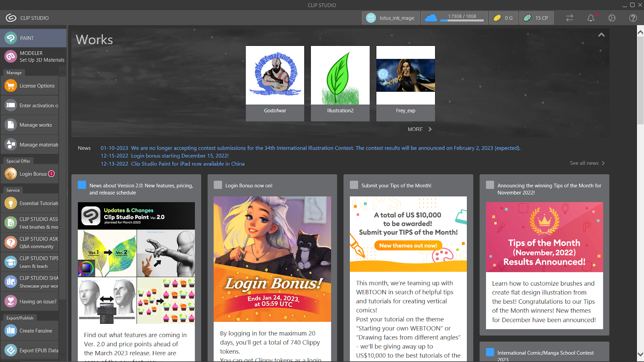Click scrollbar up arrow at top
The image size is (644, 362).
(x=640, y=32)
